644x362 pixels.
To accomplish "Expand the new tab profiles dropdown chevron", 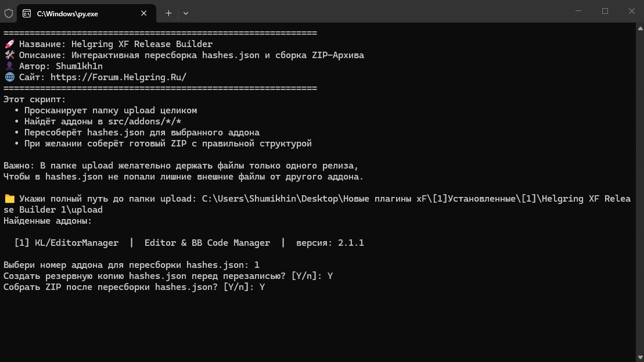I will click(186, 13).
